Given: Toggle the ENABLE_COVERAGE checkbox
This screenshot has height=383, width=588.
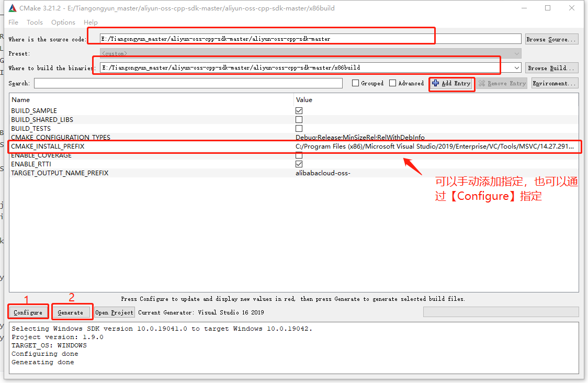Looking at the screenshot, I should (x=299, y=155).
